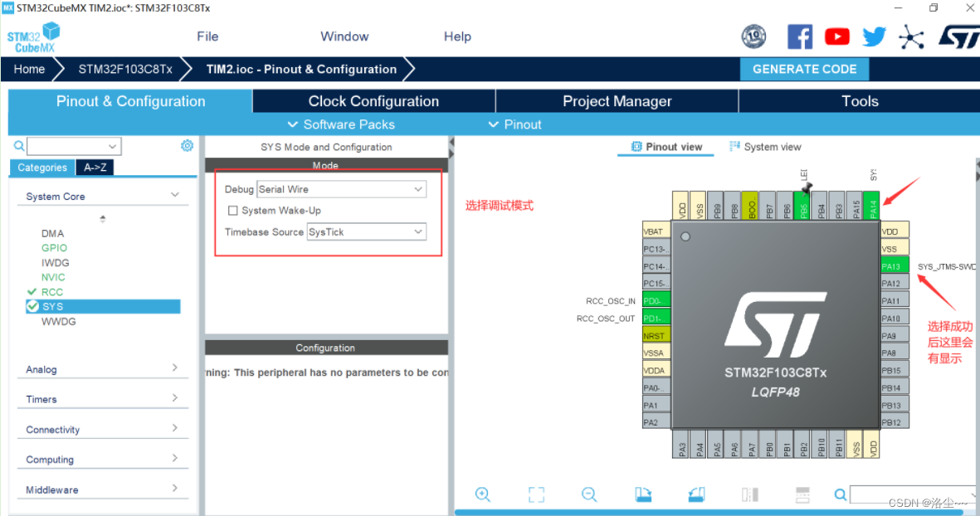
Task: Open the ST community network icon
Action: coord(911,37)
